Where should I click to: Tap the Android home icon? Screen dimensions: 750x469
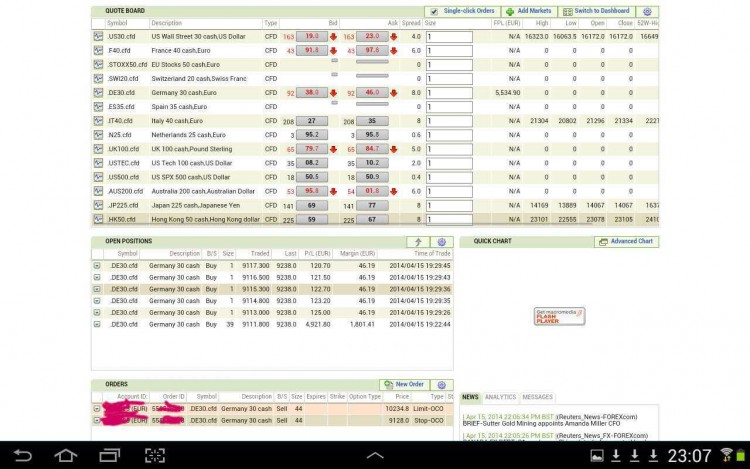66,455
